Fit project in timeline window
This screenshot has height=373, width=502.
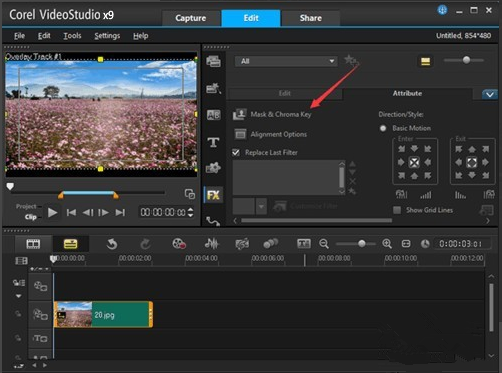click(406, 244)
